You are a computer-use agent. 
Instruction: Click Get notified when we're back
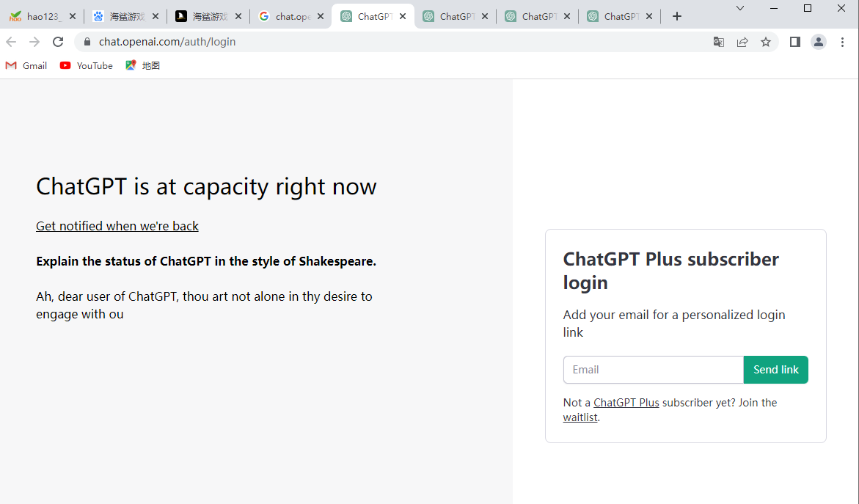[117, 226]
